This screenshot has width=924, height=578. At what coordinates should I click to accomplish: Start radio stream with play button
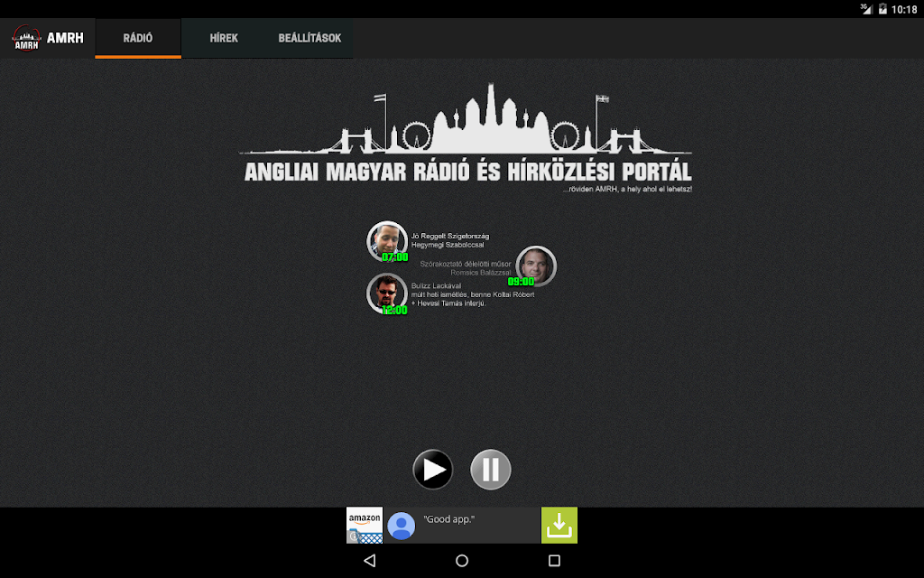point(433,470)
